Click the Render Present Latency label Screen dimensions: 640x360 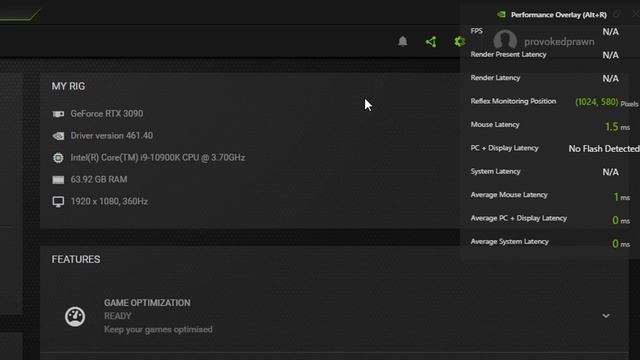click(x=508, y=54)
